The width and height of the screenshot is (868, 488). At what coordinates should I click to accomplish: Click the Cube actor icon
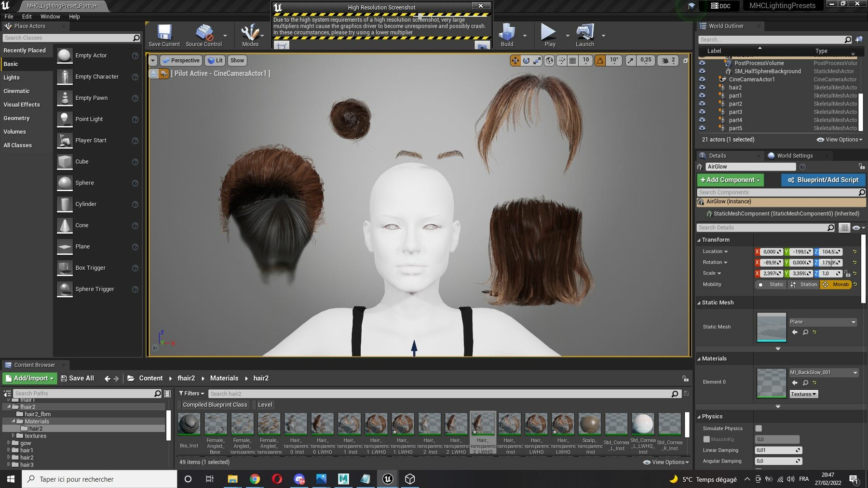[x=65, y=162]
